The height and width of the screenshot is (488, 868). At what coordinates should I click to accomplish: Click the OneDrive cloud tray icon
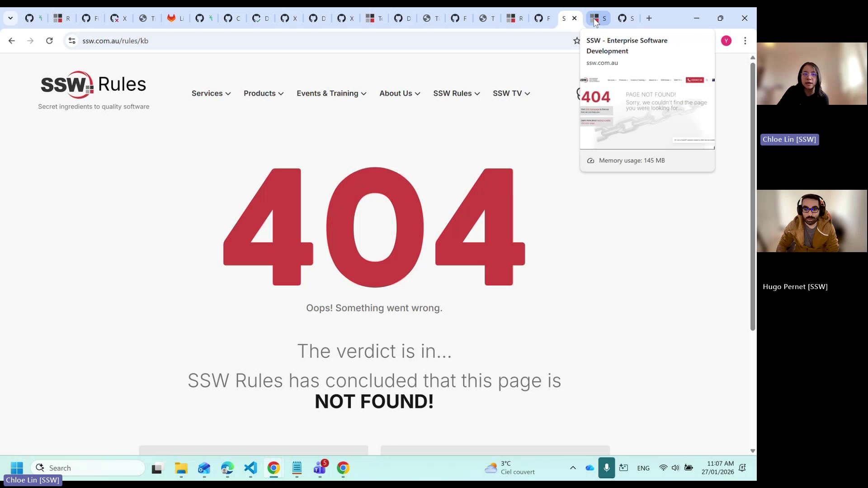coord(590,468)
